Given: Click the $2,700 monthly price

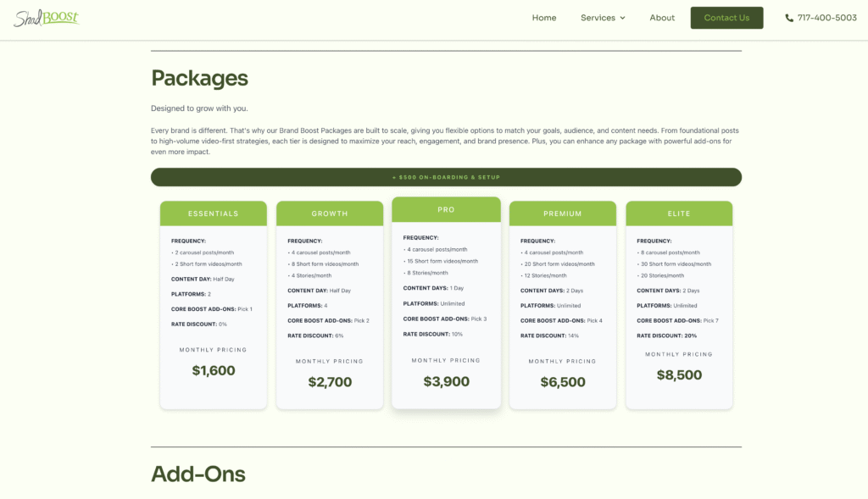Looking at the screenshot, I should click(330, 382).
